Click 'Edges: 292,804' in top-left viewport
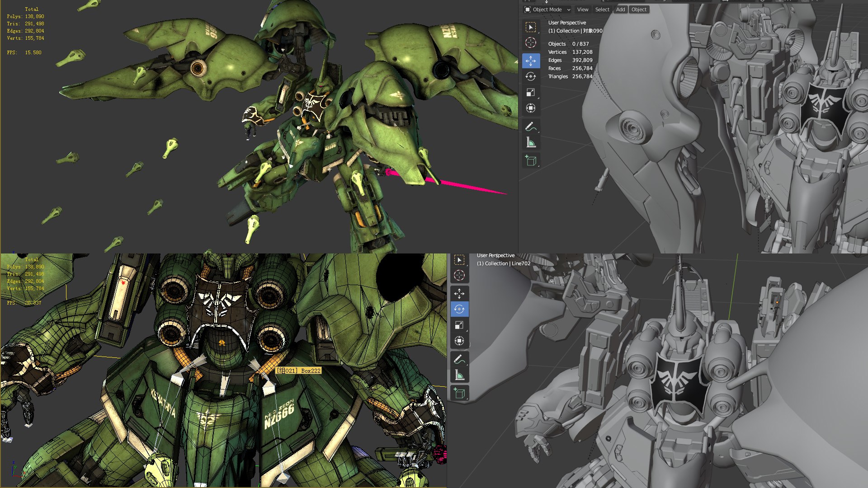Image resolution: width=868 pixels, height=488 pixels. [25, 31]
